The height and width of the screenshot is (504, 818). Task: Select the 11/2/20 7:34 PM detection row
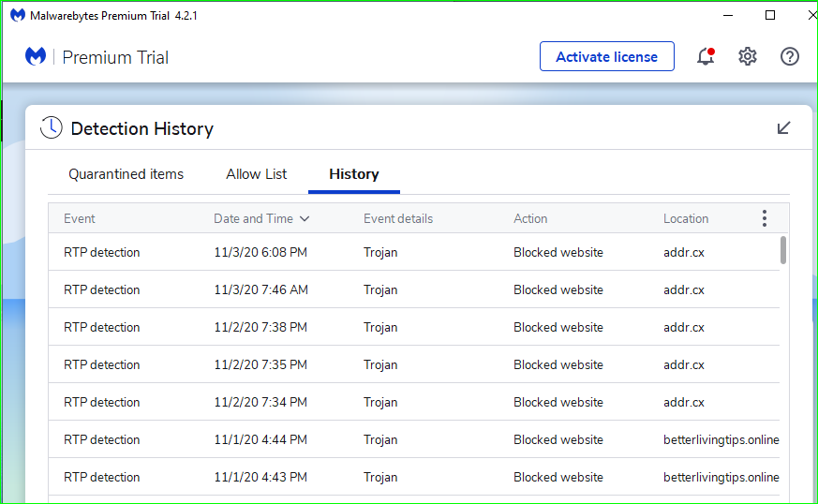tap(414, 402)
